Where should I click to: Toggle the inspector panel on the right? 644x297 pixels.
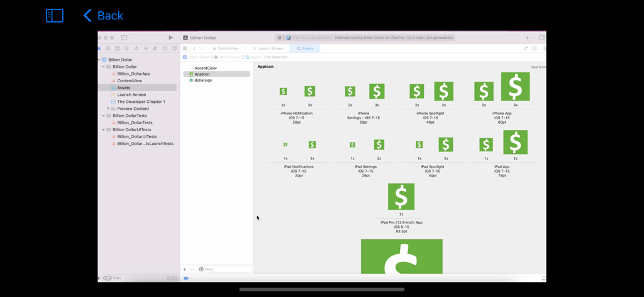click(541, 38)
